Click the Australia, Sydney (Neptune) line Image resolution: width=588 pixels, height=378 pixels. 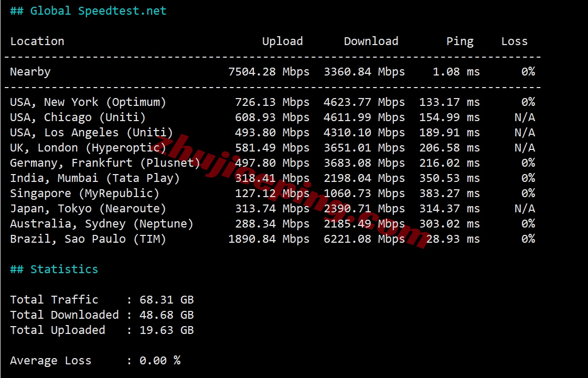point(102,224)
